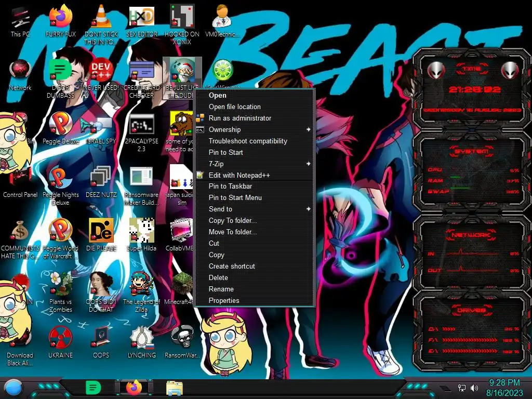Open the taskbar clock showing 9:28 PM
This screenshot has height=399, width=532.
point(504,388)
